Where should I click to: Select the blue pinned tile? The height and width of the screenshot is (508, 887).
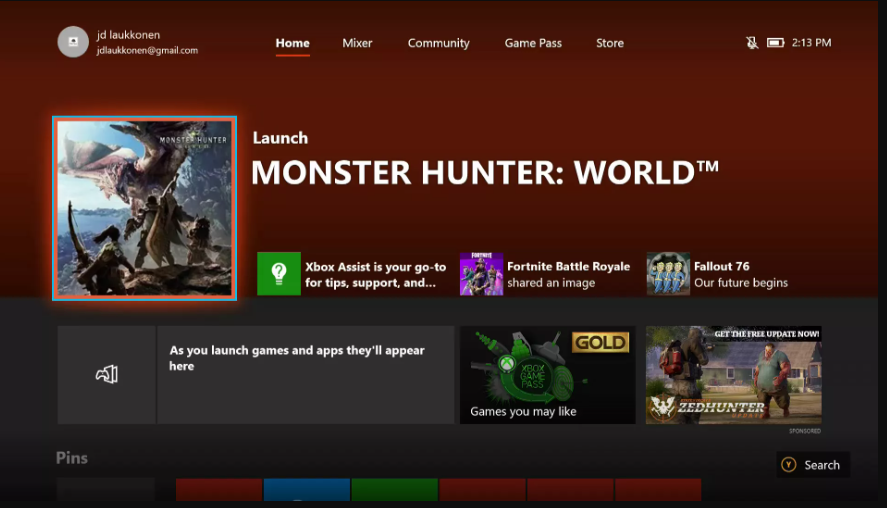[307, 489]
